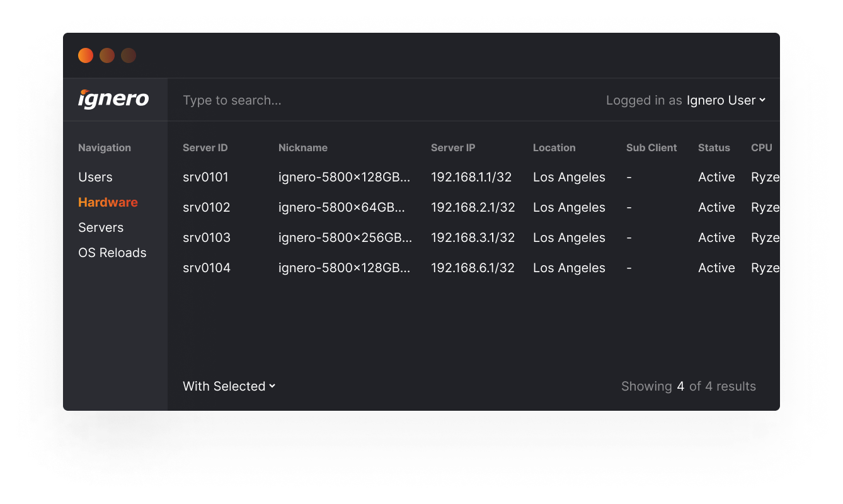Screen dimensions: 843x504
Task: Click the orange close window dot
Action: [86, 55]
